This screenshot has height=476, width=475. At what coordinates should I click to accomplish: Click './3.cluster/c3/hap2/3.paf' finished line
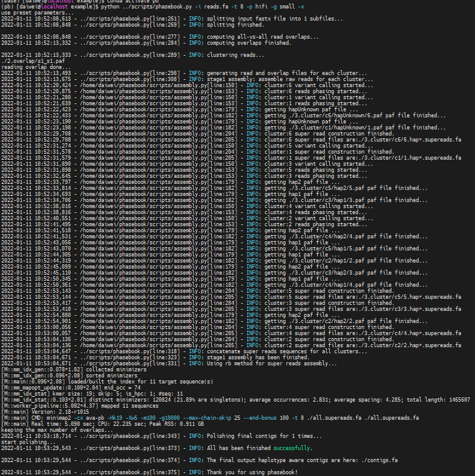pyautogui.click(x=214, y=273)
